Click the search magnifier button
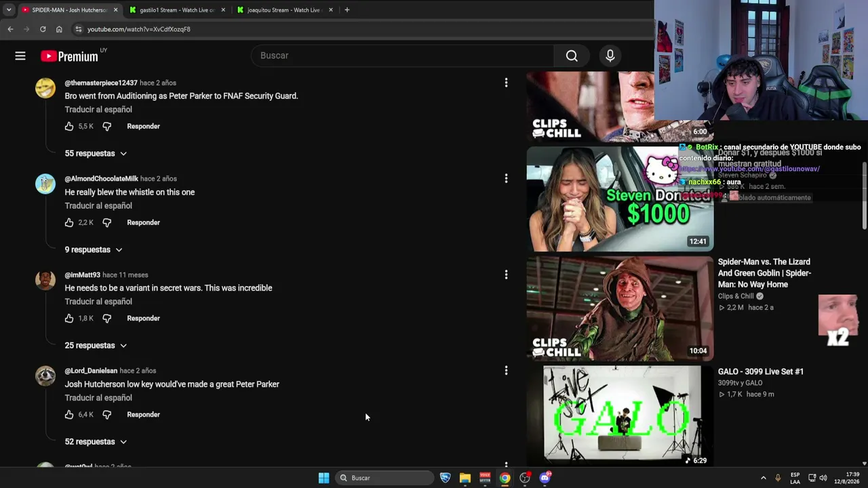Viewport: 868px width, 488px height. [572, 56]
